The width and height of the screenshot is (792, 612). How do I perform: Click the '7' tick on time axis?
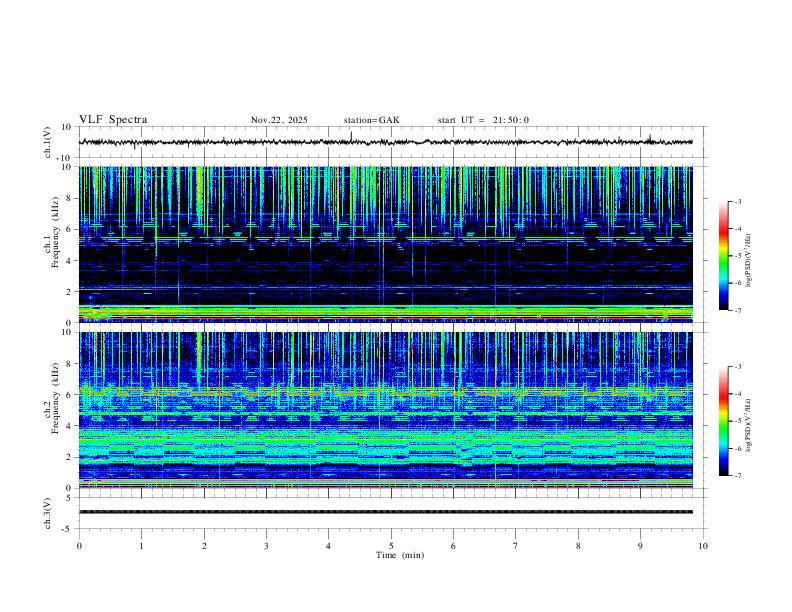[516, 546]
